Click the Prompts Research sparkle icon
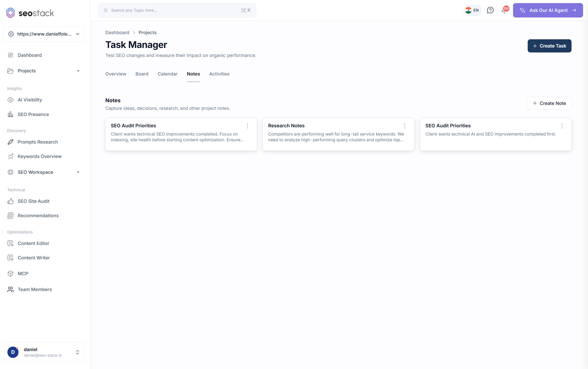Image resolution: width=588 pixels, height=369 pixels. (10, 142)
